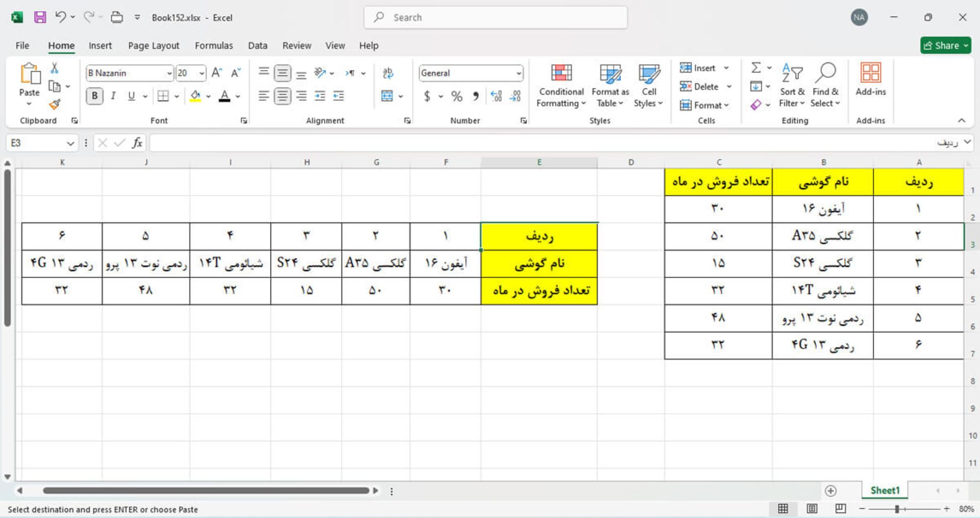Toggle Align Right
980x518 pixels.
301,96
